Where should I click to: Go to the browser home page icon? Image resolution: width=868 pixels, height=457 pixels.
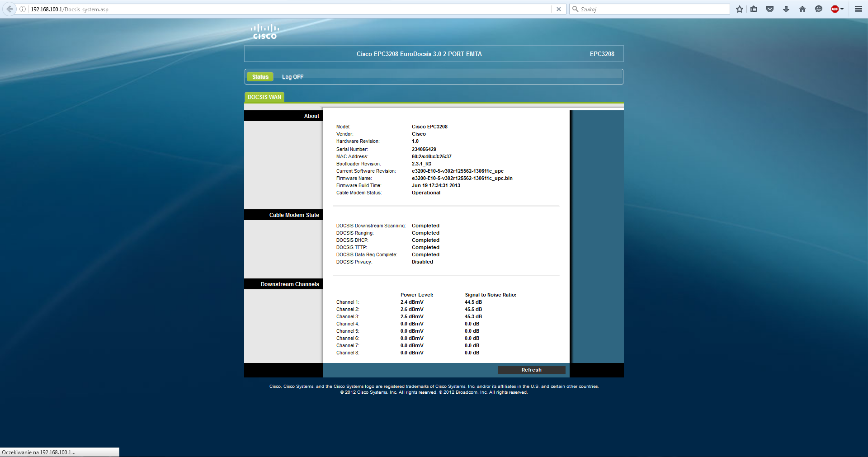tap(802, 9)
